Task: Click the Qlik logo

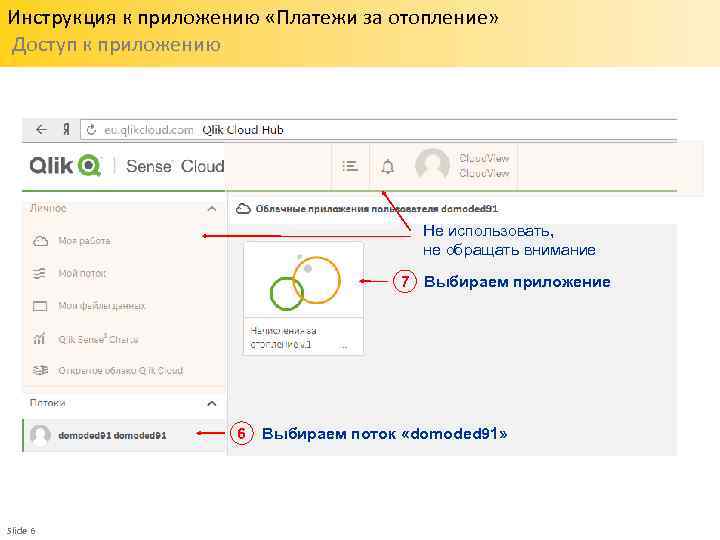Action: pos(65,166)
